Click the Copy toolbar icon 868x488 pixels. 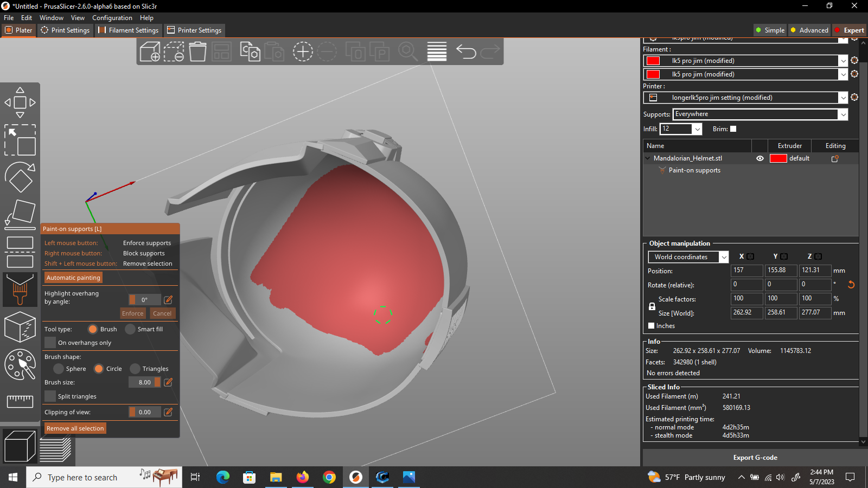coord(250,52)
